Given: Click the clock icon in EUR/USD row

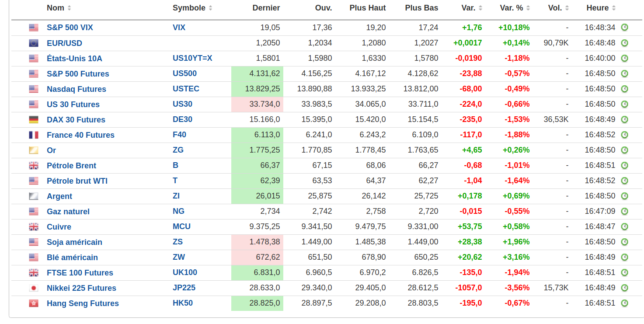Looking at the screenshot, I should coord(624,43).
